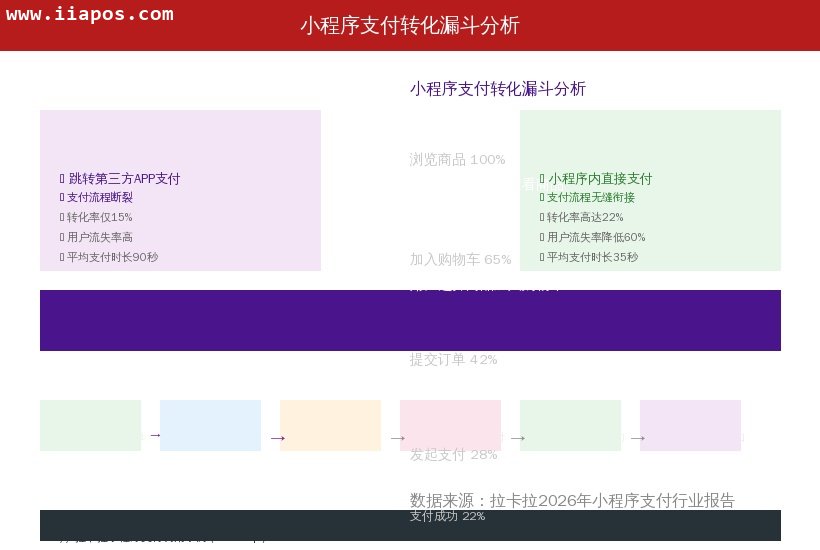The width and height of the screenshot is (820, 550).
Task: Click the funnel label 支付成功 22%
Action: coord(447,516)
